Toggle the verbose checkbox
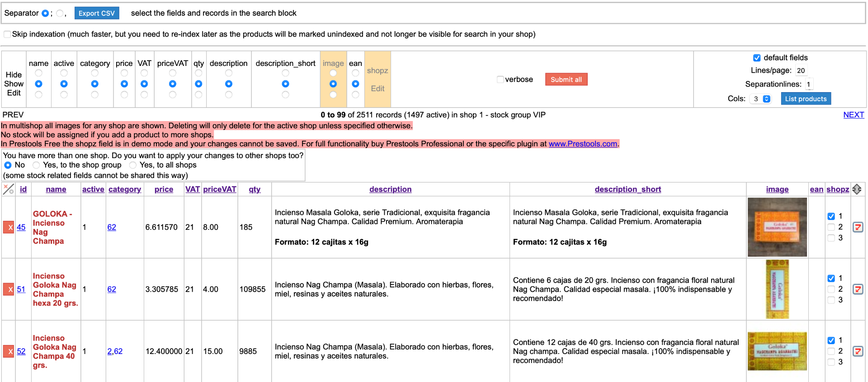 [500, 79]
